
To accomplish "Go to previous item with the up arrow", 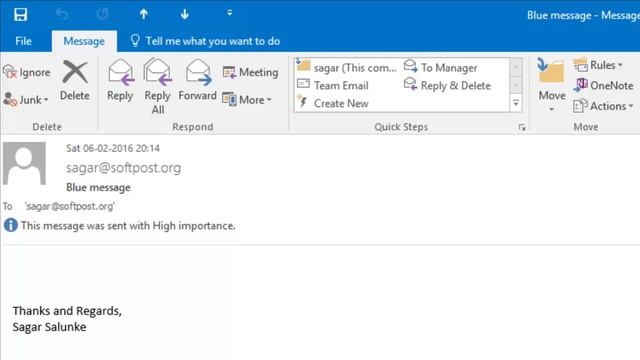I will pos(143,15).
